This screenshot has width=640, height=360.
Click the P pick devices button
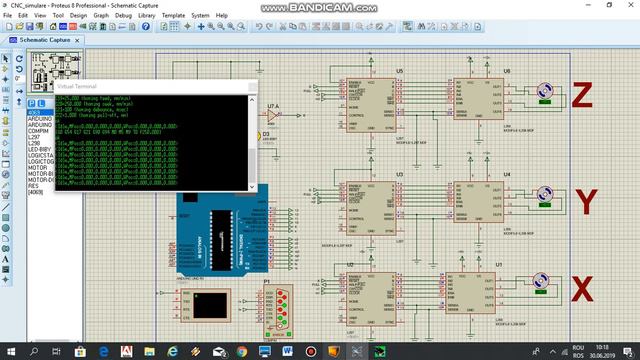point(32,103)
